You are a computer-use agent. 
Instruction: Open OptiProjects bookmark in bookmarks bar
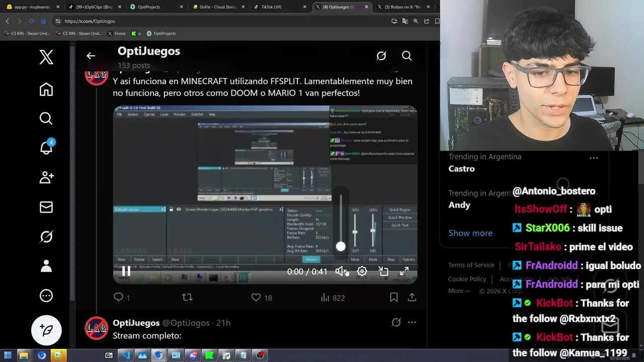tap(161, 34)
